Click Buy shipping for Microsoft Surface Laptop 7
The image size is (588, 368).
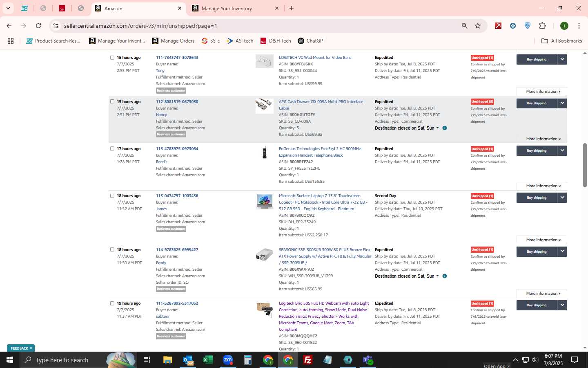click(x=537, y=197)
